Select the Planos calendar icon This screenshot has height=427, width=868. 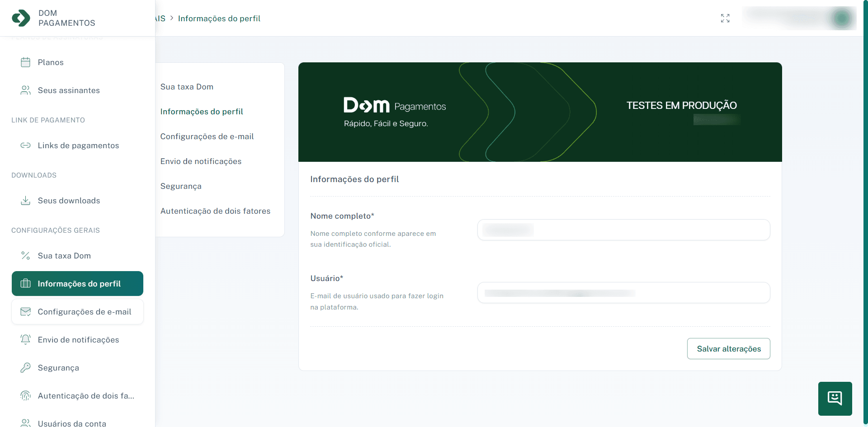[26, 62]
